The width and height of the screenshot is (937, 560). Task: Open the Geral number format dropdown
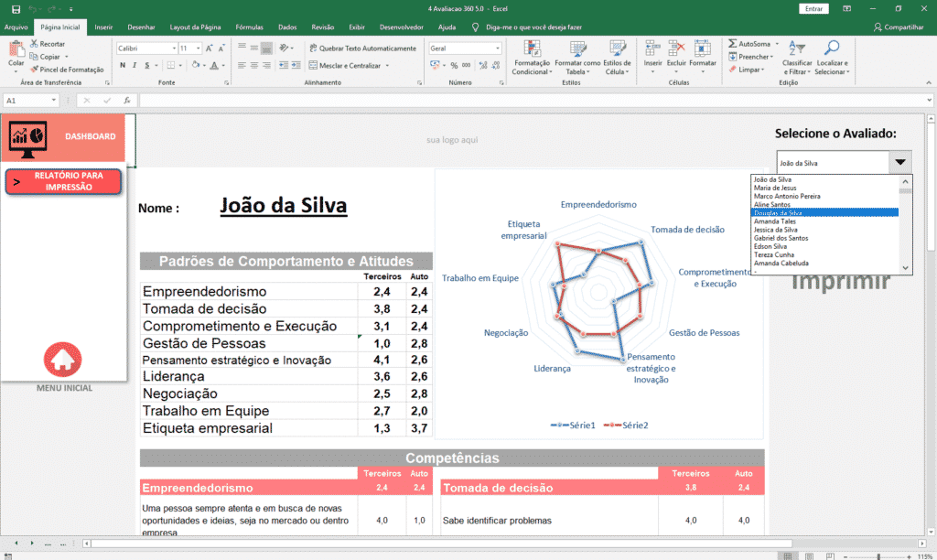click(x=497, y=48)
